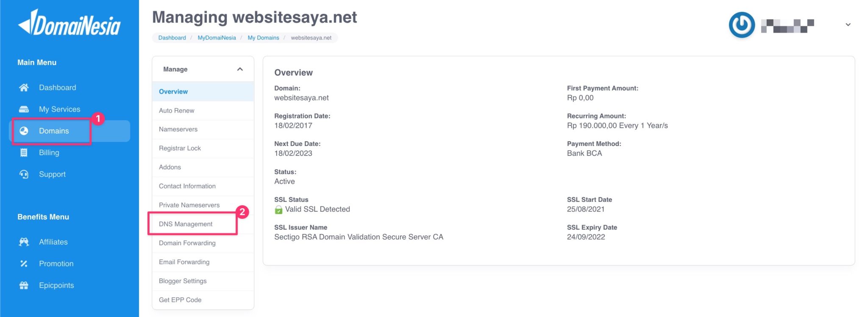Click the user profile avatar icon
868x317 pixels.
pos(742,25)
